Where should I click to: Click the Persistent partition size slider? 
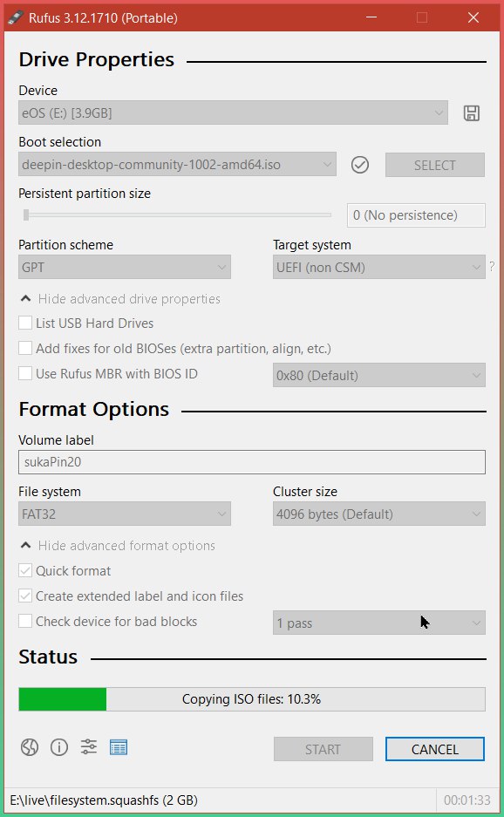point(177,214)
